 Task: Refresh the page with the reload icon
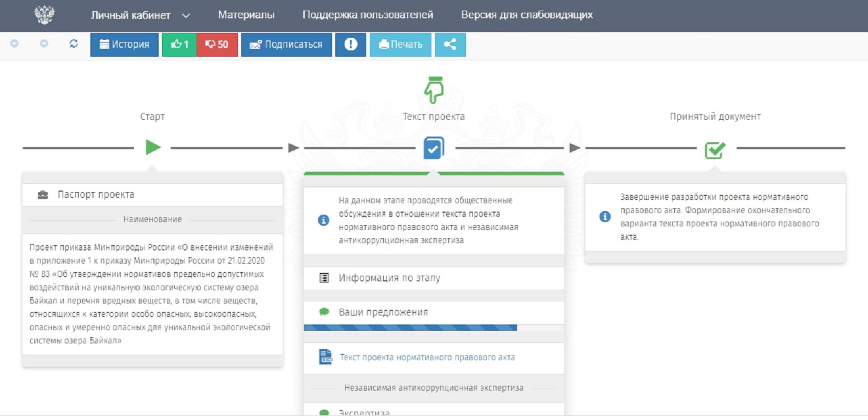(74, 44)
